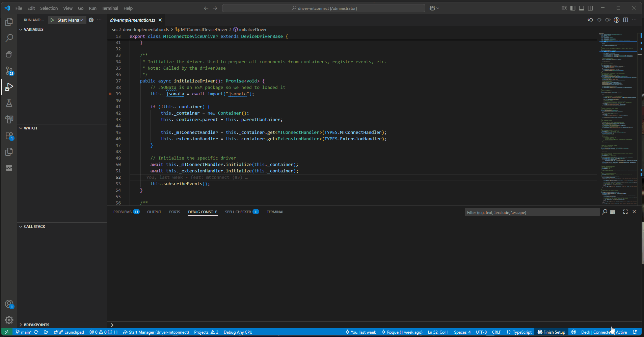Click Ln 52, Col 1 in status bar

click(x=438, y=332)
